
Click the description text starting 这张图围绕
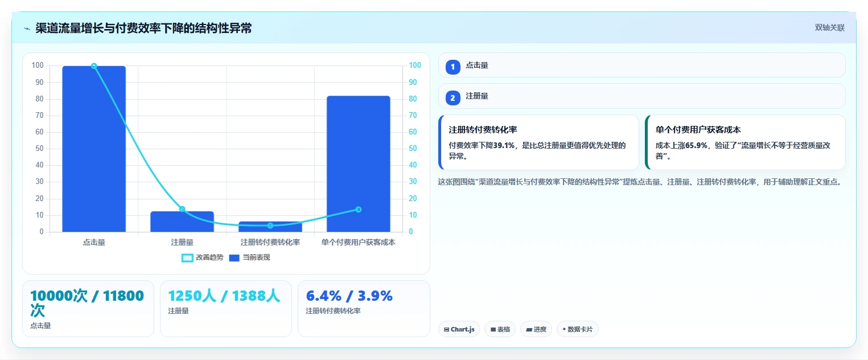pos(640,182)
